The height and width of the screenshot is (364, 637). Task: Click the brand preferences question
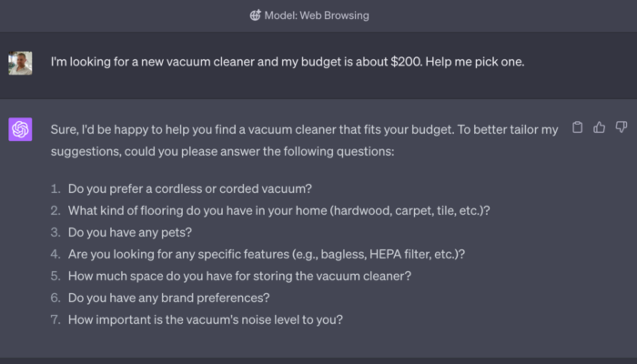click(x=168, y=298)
